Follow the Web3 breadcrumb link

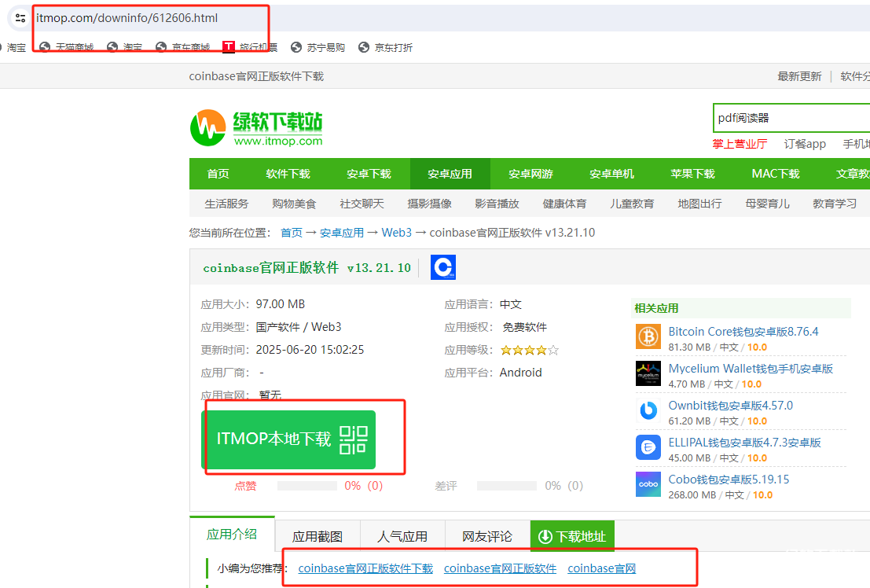pos(397,233)
